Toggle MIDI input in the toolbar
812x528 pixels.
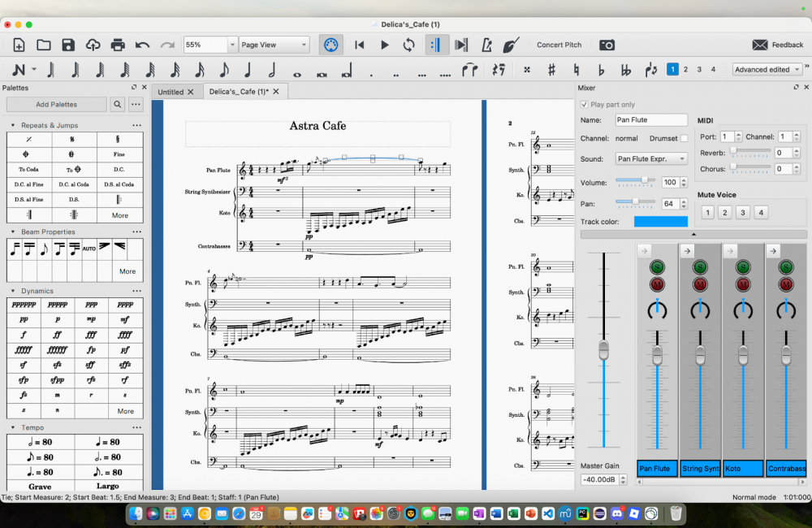tap(330, 45)
